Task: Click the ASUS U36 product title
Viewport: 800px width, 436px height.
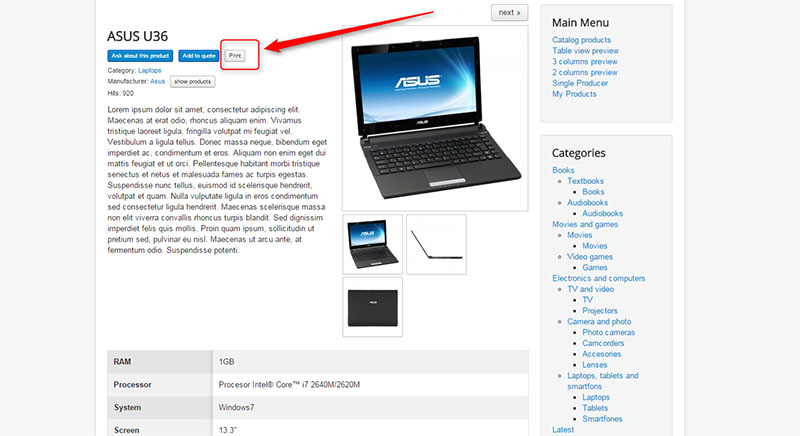Action: 137,36
